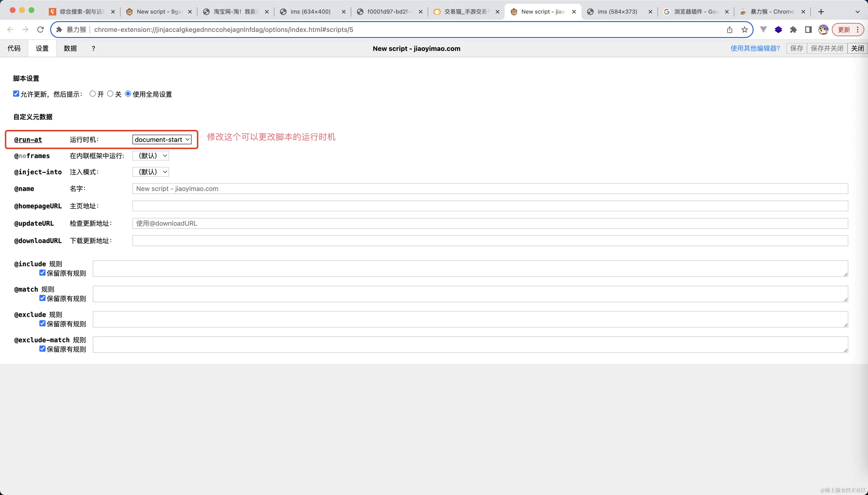Switch to the 代码 tab
The image size is (868, 495).
tap(14, 48)
